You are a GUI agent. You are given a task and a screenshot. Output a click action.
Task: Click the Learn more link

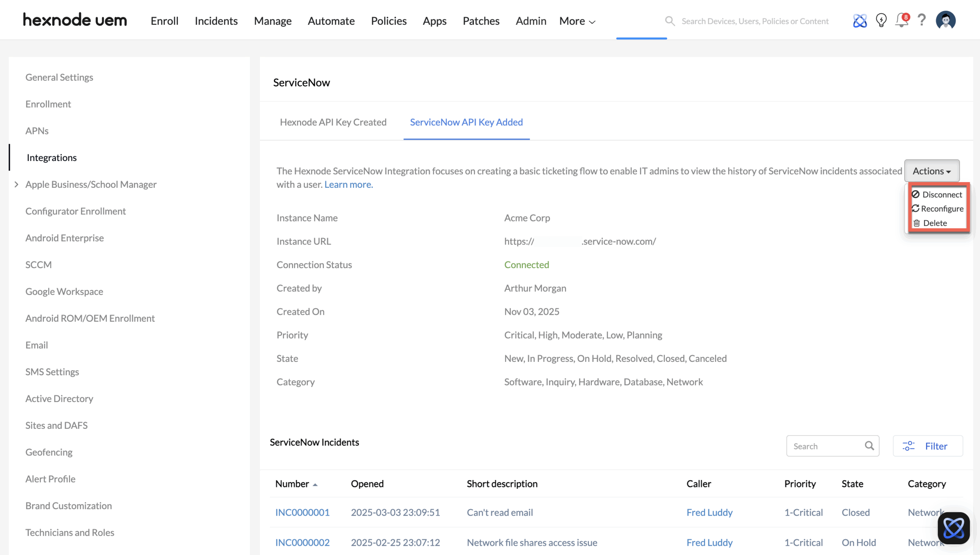tap(348, 184)
